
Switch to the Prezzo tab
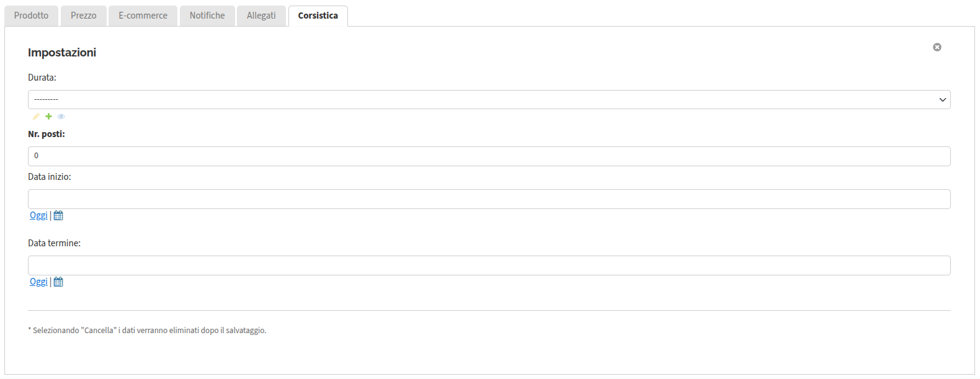point(84,16)
